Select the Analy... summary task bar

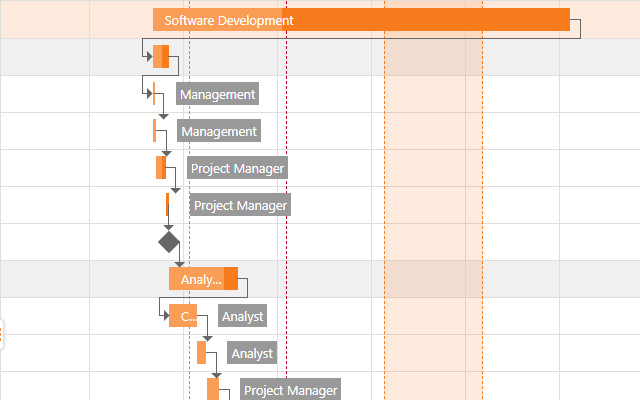[203, 279]
